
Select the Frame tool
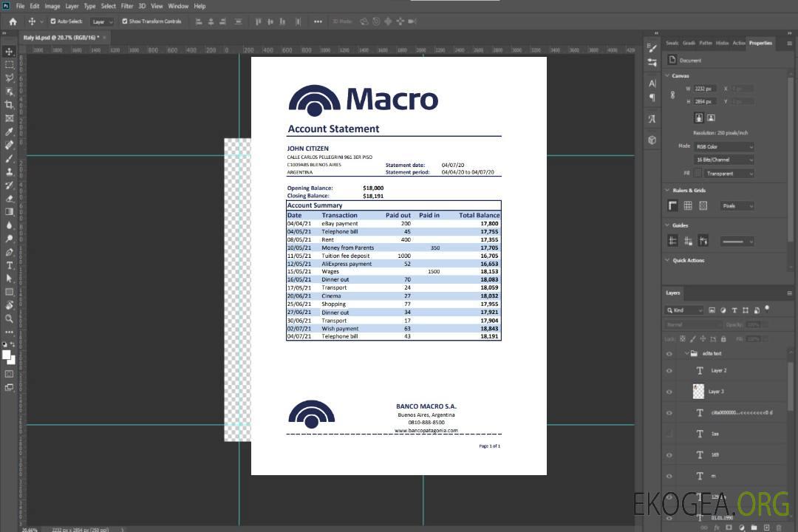[x=9, y=118]
